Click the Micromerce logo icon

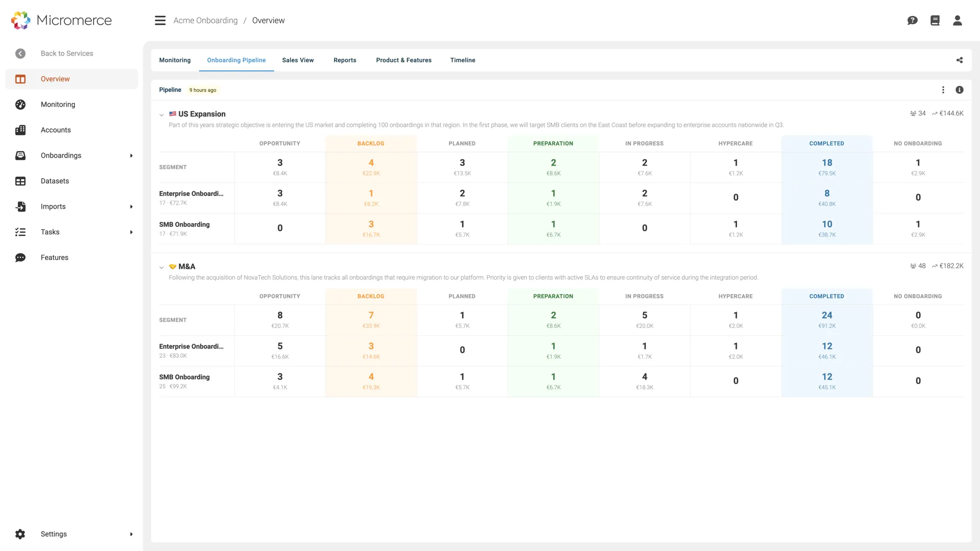pyautogui.click(x=20, y=20)
